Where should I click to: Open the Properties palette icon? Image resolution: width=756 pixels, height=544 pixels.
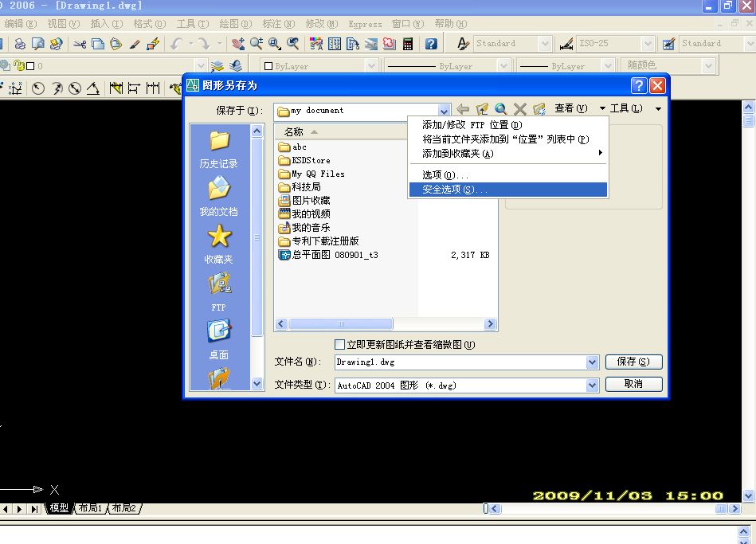coord(315,44)
